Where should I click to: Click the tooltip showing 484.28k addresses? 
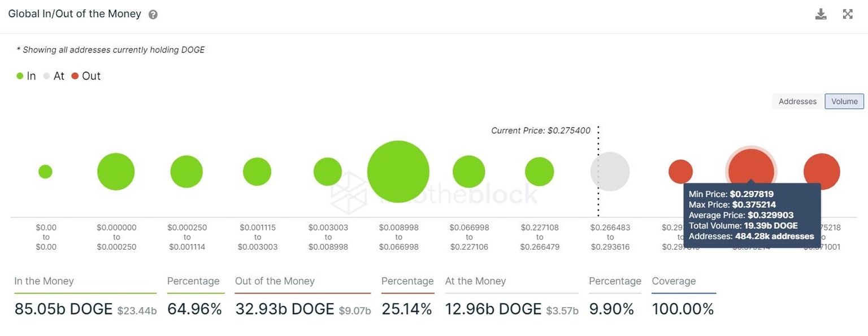tap(752, 215)
